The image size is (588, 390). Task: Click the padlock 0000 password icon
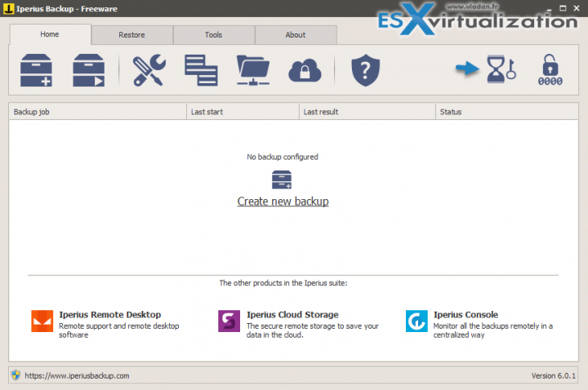550,70
